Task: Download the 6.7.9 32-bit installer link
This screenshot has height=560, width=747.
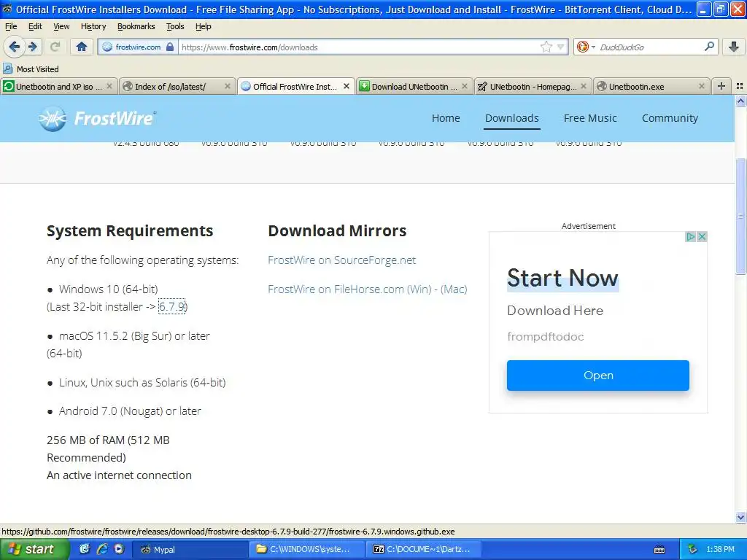Action: pyautogui.click(x=171, y=307)
